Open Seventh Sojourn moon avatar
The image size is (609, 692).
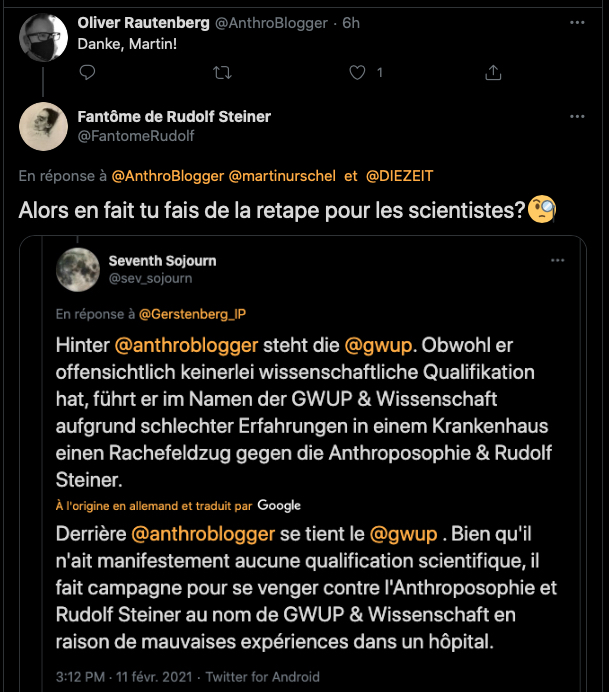point(77,270)
